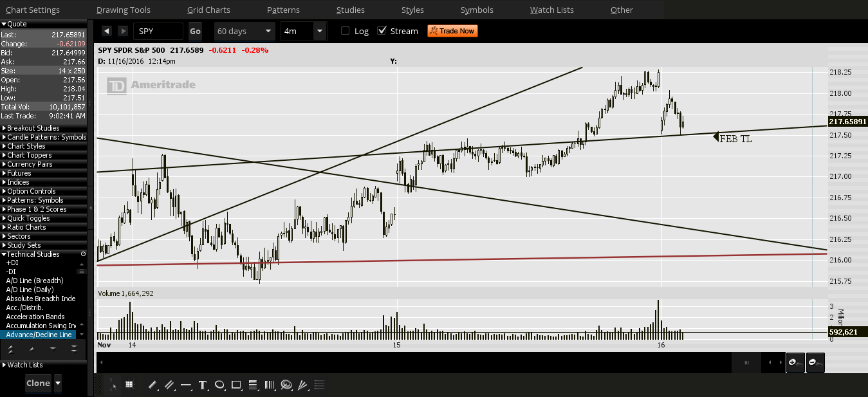This screenshot has height=397, width=868.
Task: Select the fan lines drawing tool
Action: (x=303, y=385)
